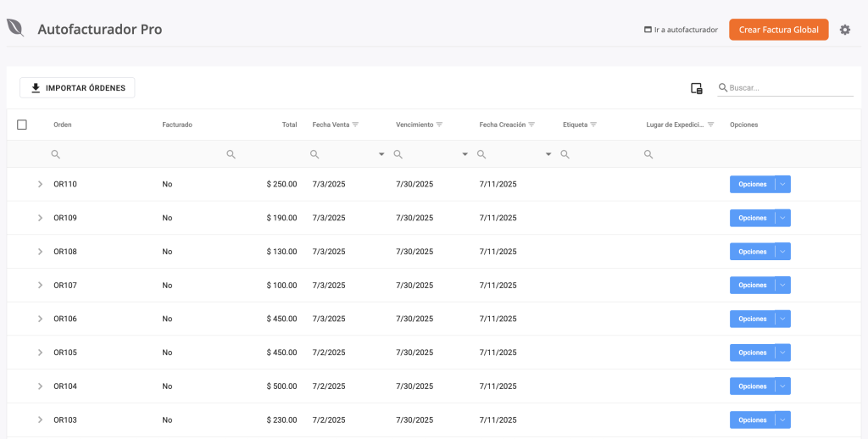
Task: Click Fecha Creación column filter icon
Action: (x=531, y=125)
